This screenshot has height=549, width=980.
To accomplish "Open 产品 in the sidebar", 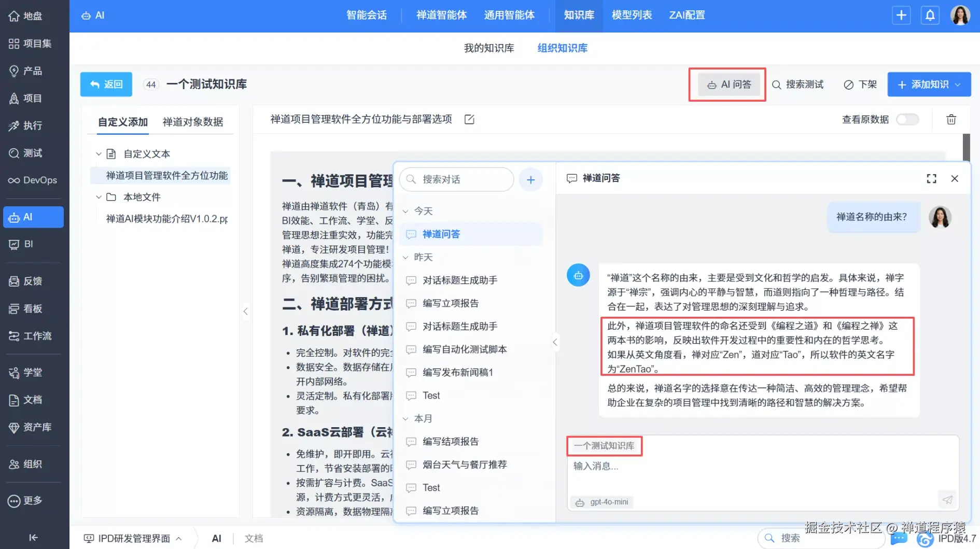I will 26,71.
